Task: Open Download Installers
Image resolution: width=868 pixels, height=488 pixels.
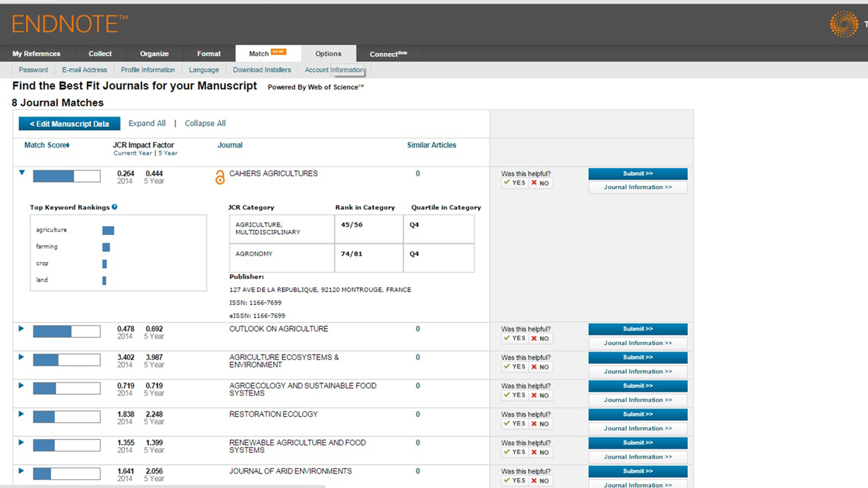Action: (262, 70)
